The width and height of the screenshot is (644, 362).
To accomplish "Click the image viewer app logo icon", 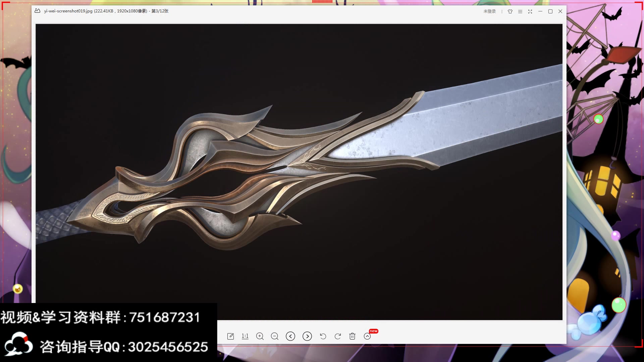I will pos(38,11).
